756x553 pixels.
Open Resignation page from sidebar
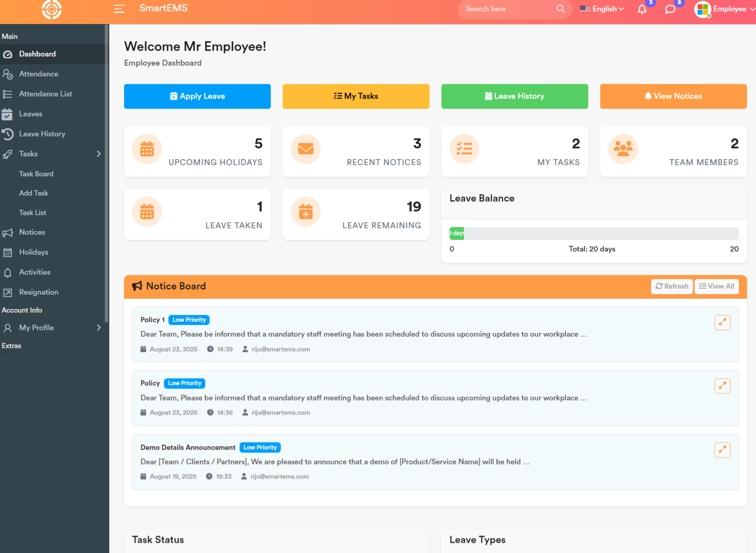(39, 292)
